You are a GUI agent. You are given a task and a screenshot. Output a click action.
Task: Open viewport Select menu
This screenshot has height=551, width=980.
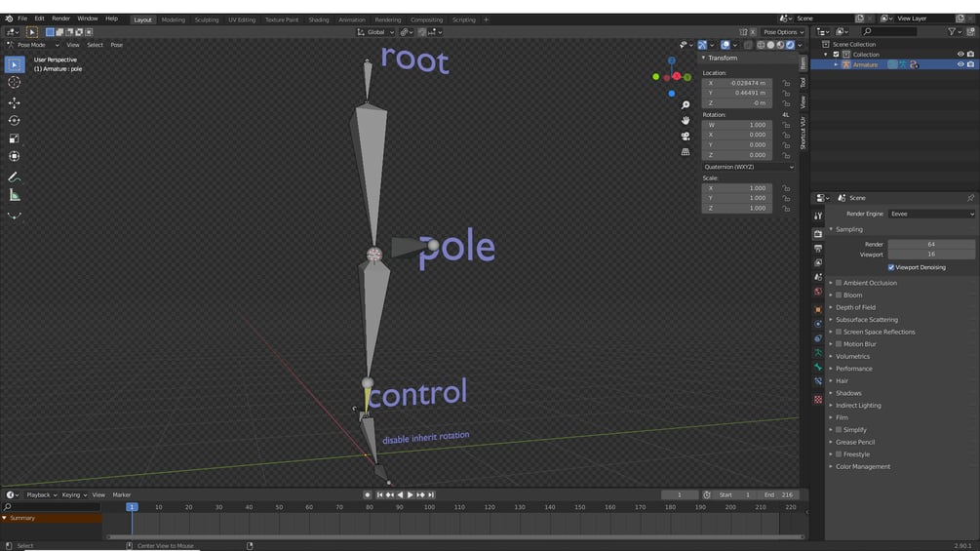point(95,45)
